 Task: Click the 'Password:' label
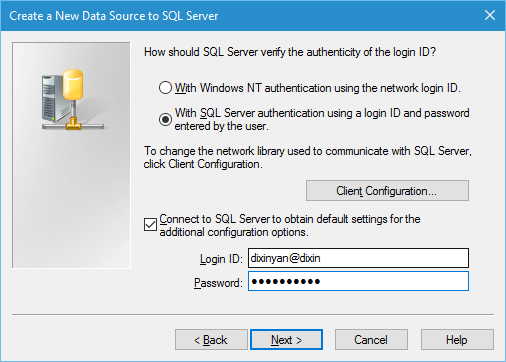pyautogui.click(x=218, y=283)
